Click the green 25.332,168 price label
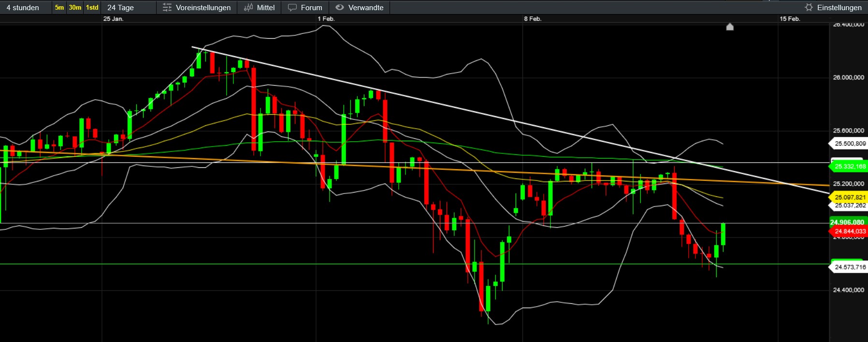This screenshot has height=342, width=868. [x=849, y=166]
